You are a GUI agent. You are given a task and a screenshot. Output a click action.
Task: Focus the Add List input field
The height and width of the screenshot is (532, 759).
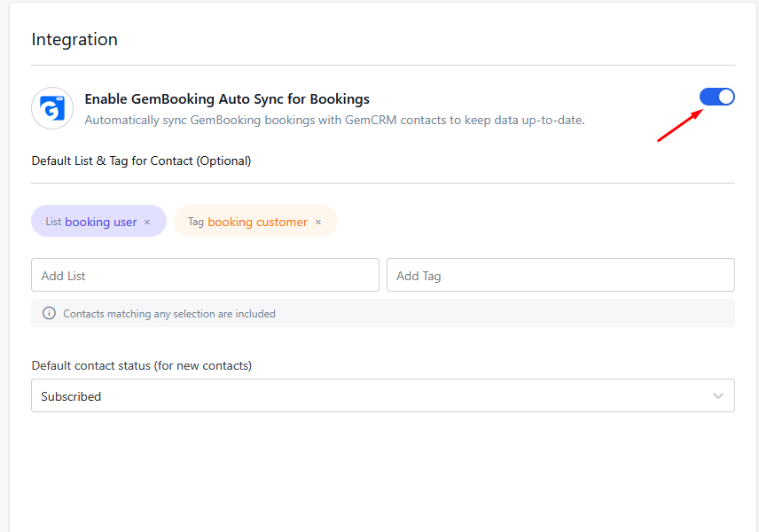[205, 275]
